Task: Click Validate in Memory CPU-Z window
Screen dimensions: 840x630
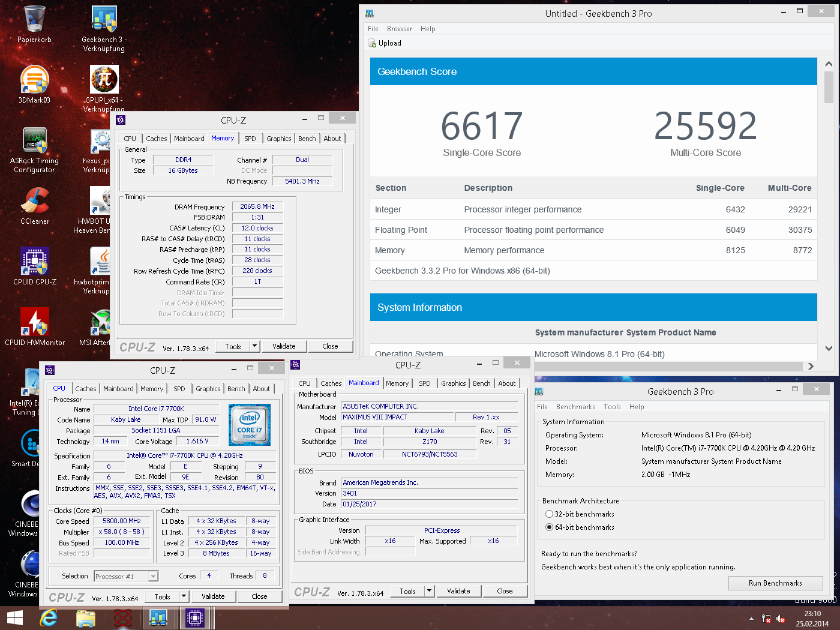Action: coord(284,346)
